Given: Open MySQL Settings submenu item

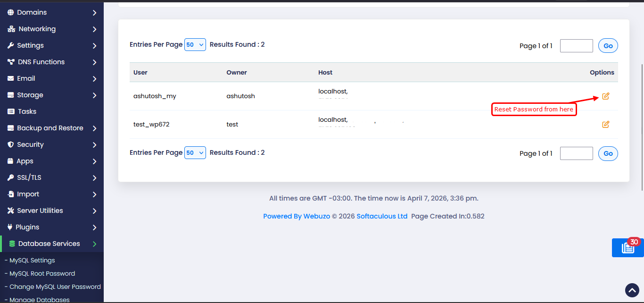Looking at the screenshot, I should tap(32, 261).
